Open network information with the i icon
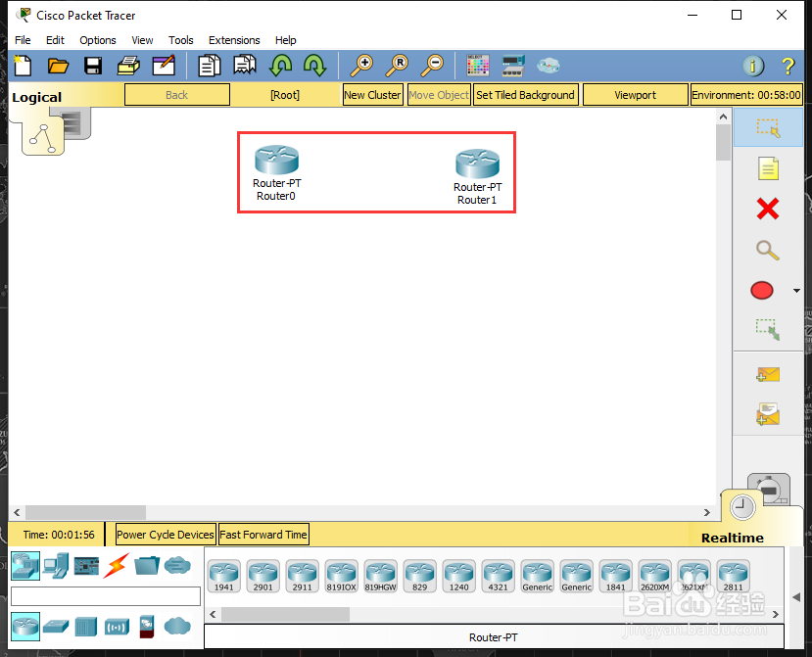This screenshot has width=812, height=657. tap(753, 67)
